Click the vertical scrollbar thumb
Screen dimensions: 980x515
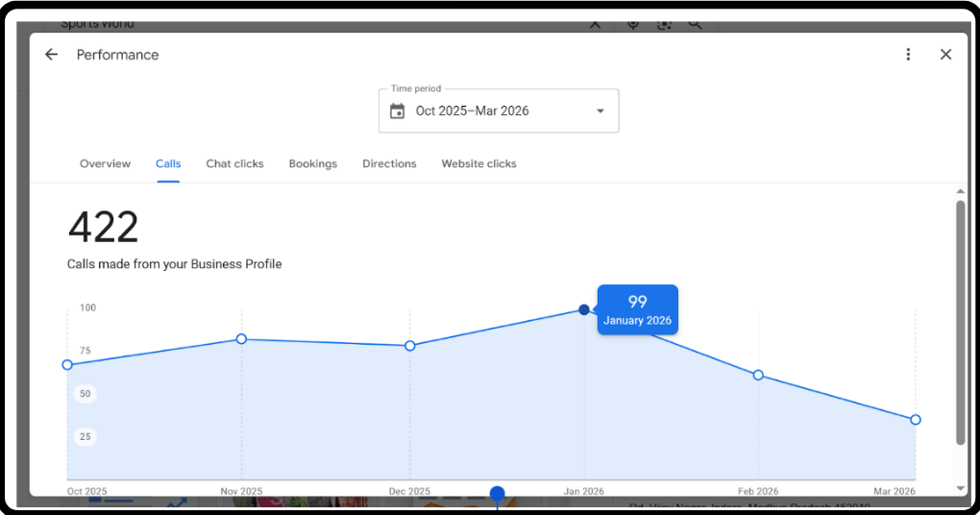click(960, 322)
